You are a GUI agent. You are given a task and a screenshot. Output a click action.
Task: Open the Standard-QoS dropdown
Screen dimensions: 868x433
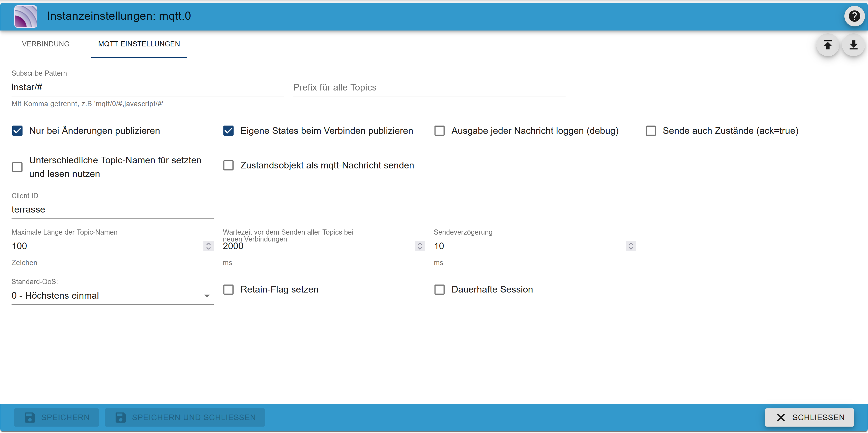click(x=112, y=295)
